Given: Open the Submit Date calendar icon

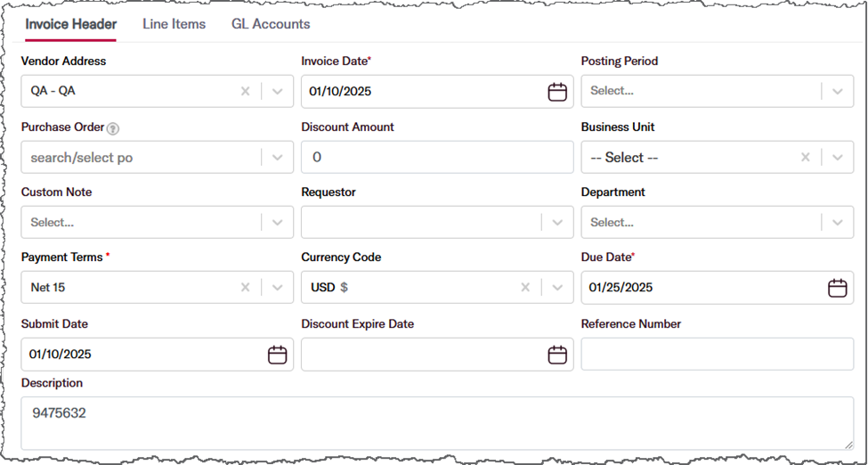Looking at the screenshot, I should coord(277,355).
